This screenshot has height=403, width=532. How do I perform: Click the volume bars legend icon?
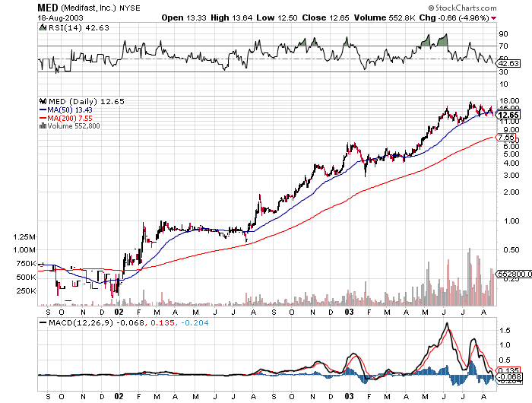coord(43,126)
